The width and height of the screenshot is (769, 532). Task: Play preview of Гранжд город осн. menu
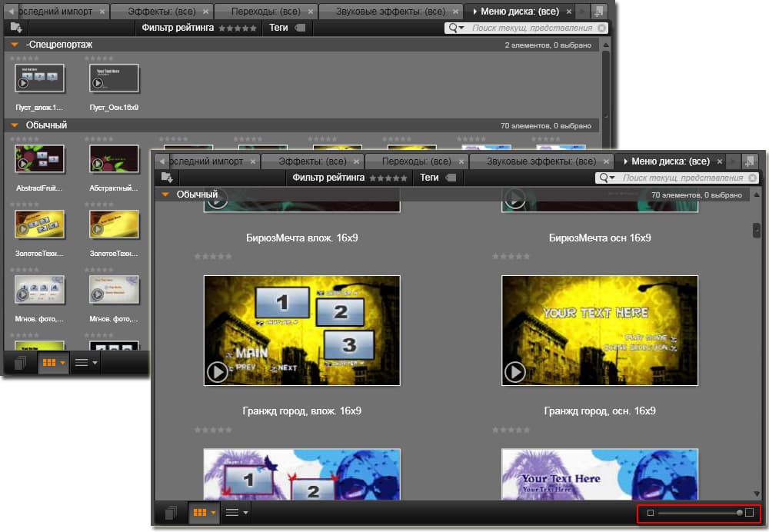point(515,372)
